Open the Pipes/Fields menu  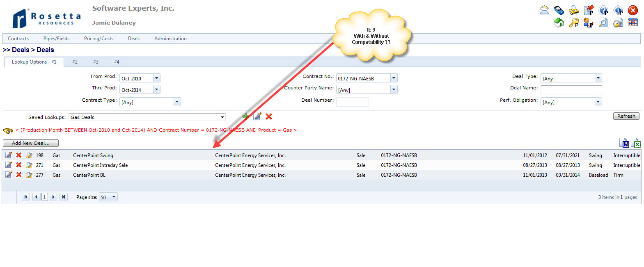pos(56,39)
